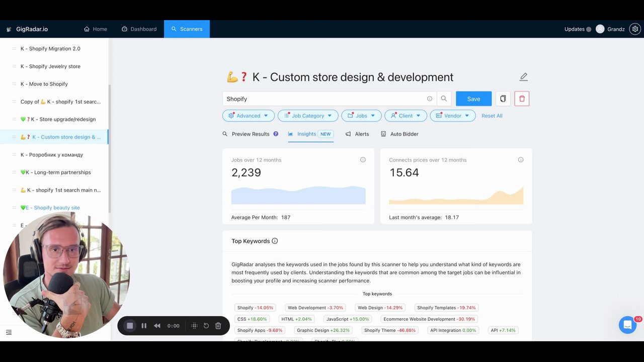Expand the Job Category filter dropdown
This screenshot has height=362, width=644.
point(308,116)
